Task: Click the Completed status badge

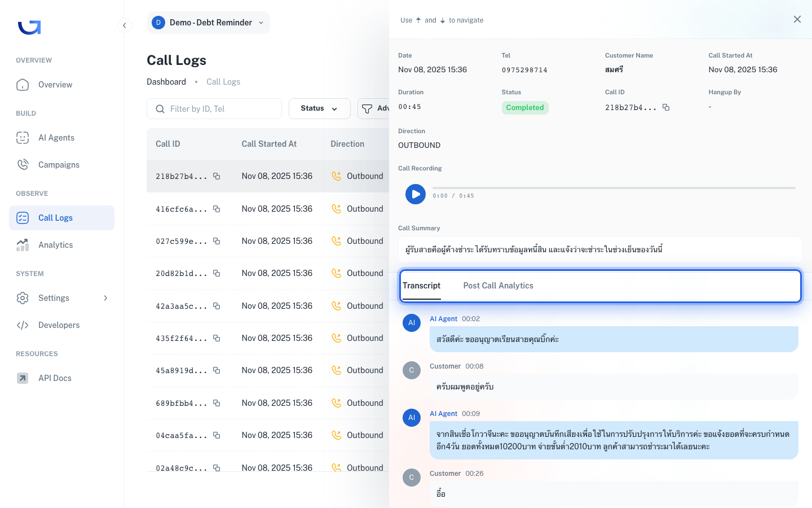Action: 525,108
